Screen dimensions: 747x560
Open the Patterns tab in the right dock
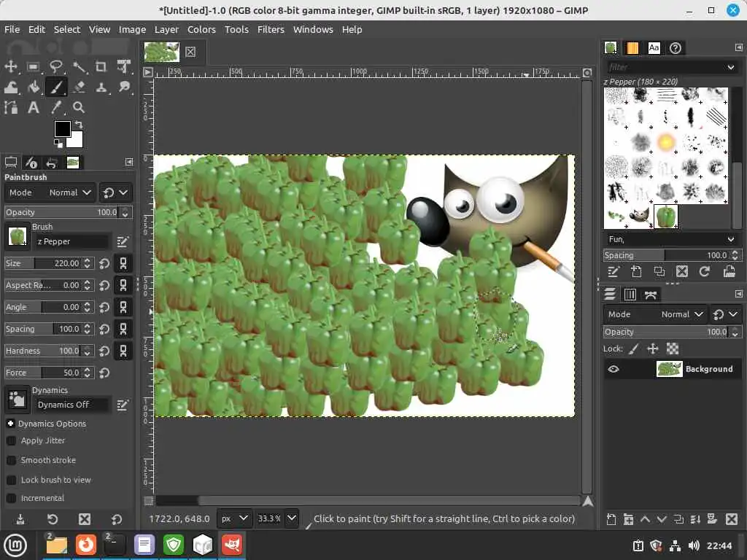point(632,48)
